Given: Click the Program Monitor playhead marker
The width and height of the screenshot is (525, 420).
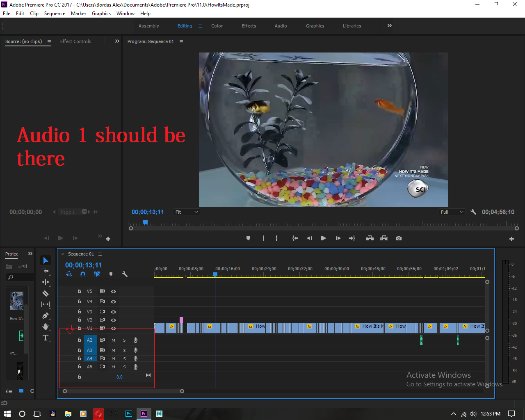Looking at the screenshot, I should (x=145, y=222).
